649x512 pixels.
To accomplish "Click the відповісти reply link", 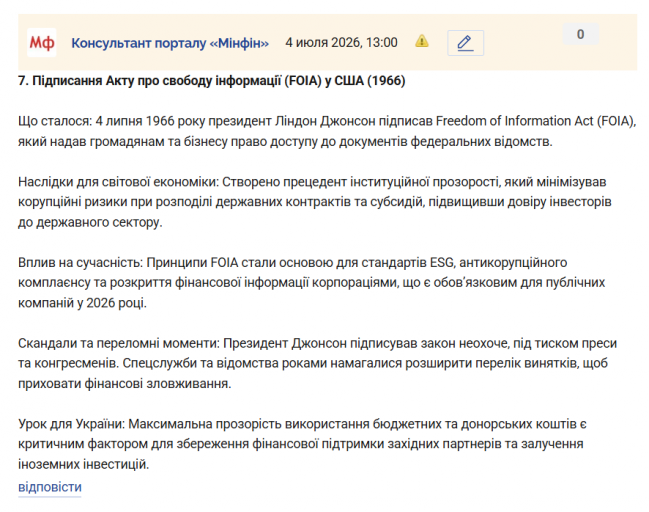I will [x=50, y=487].
